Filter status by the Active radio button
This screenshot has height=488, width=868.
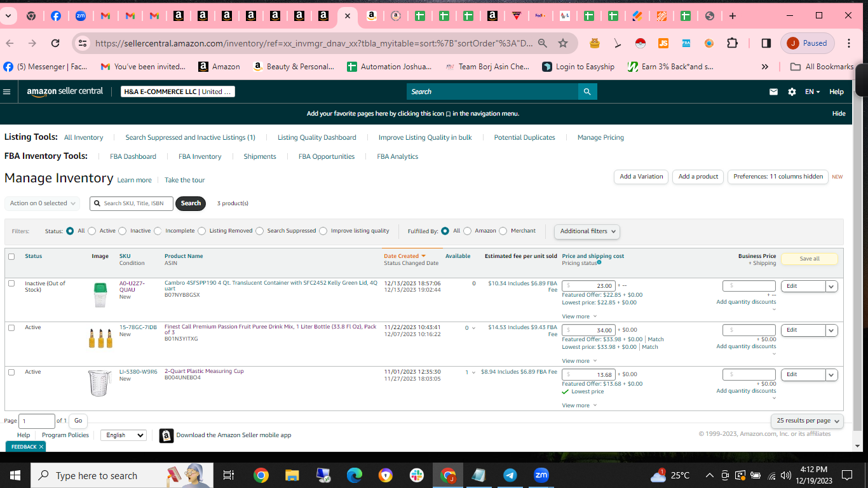coord(92,231)
